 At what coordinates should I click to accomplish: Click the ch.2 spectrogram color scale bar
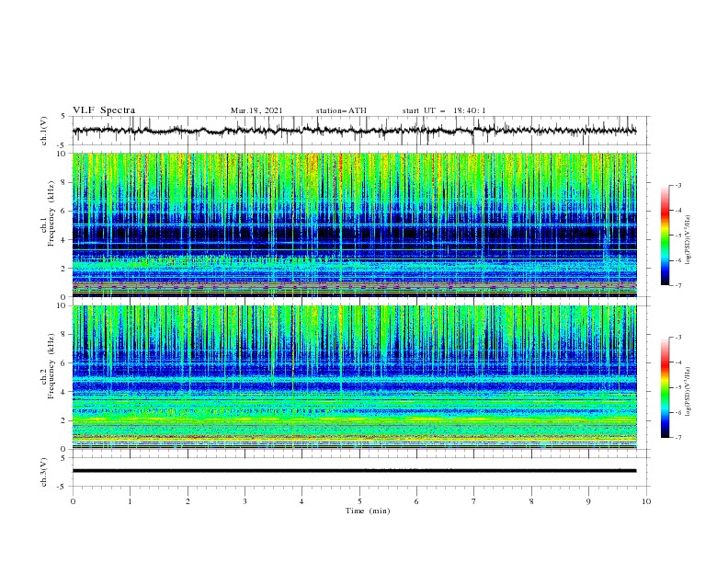click(665, 387)
